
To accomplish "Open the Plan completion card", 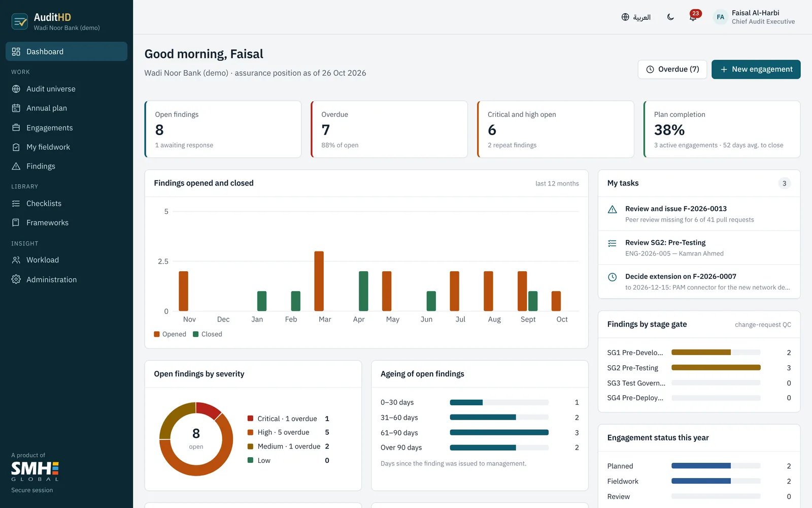I will (x=722, y=129).
